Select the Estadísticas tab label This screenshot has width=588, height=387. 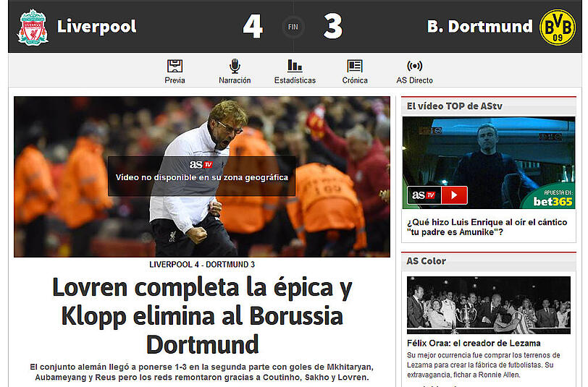(295, 80)
